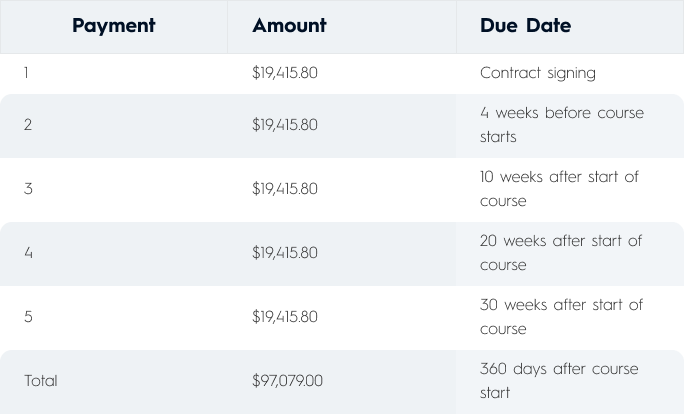The height and width of the screenshot is (414, 685).
Task: Click the 30 weeks after start due date
Action: [x=560, y=317]
